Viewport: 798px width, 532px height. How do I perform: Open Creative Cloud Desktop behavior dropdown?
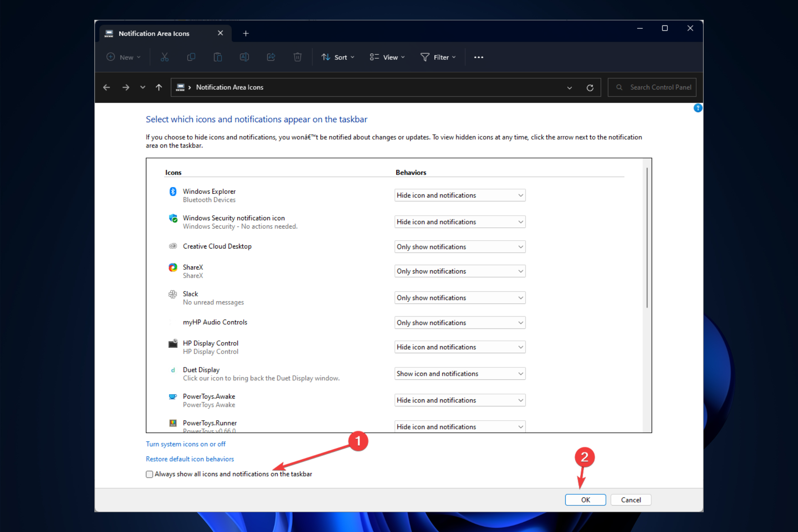[x=460, y=247]
